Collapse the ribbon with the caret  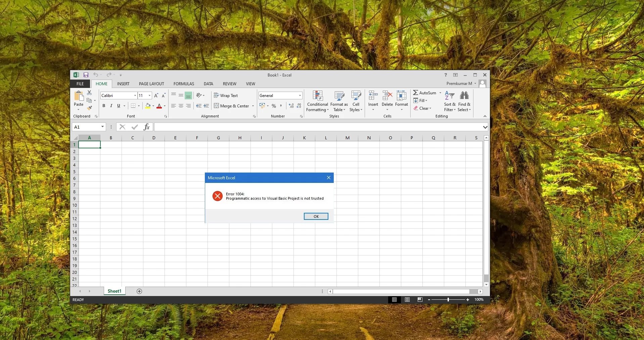[x=485, y=116]
